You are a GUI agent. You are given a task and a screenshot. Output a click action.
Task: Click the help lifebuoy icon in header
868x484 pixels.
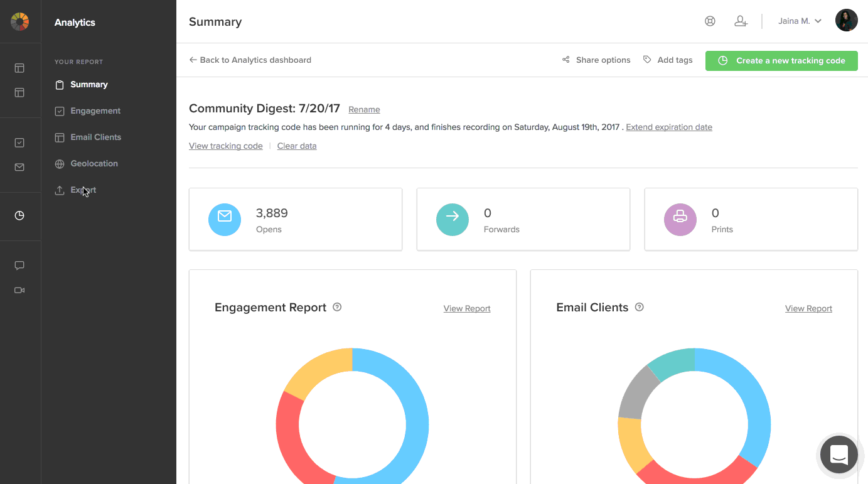pyautogui.click(x=710, y=21)
